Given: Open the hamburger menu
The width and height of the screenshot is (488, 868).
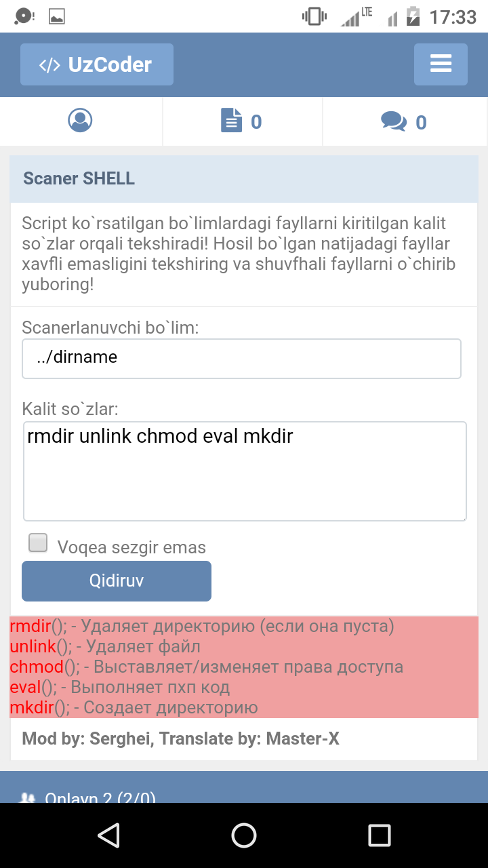Looking at the screenshot, I should point(441,64).
